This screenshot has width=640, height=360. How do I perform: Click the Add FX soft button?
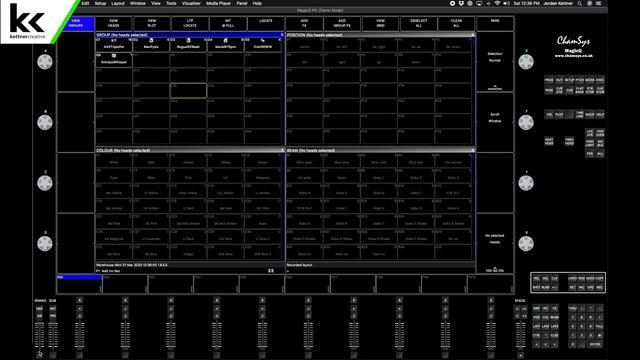[304, 23]
